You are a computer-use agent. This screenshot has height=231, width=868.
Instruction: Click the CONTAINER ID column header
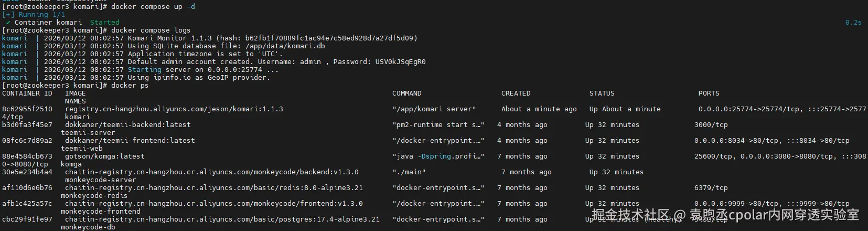coord(27,93)
